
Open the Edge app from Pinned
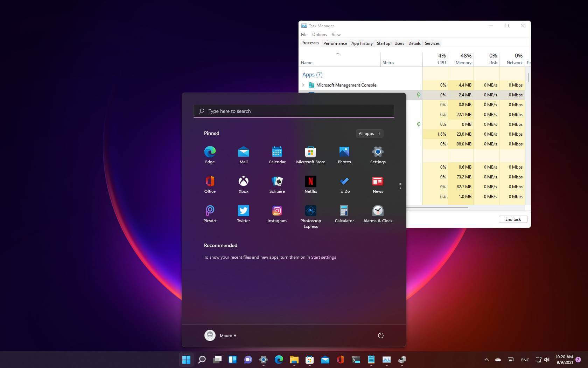[x=210, y=155]
